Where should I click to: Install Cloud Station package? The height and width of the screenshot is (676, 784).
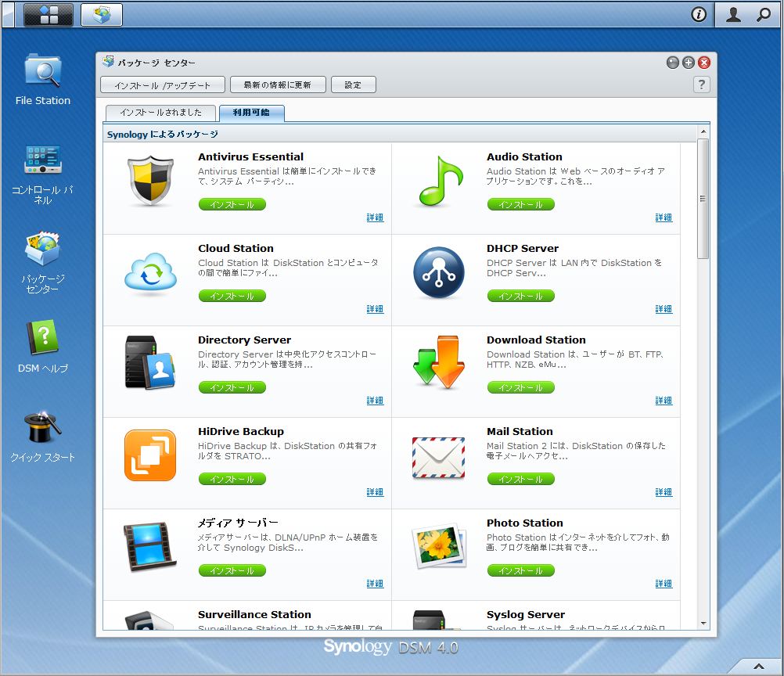coord(232,296)
